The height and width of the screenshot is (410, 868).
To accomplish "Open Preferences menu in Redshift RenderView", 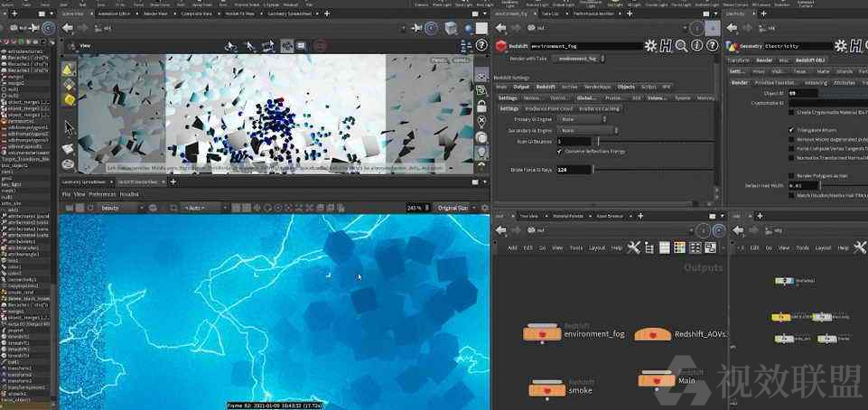I will 103,195.
